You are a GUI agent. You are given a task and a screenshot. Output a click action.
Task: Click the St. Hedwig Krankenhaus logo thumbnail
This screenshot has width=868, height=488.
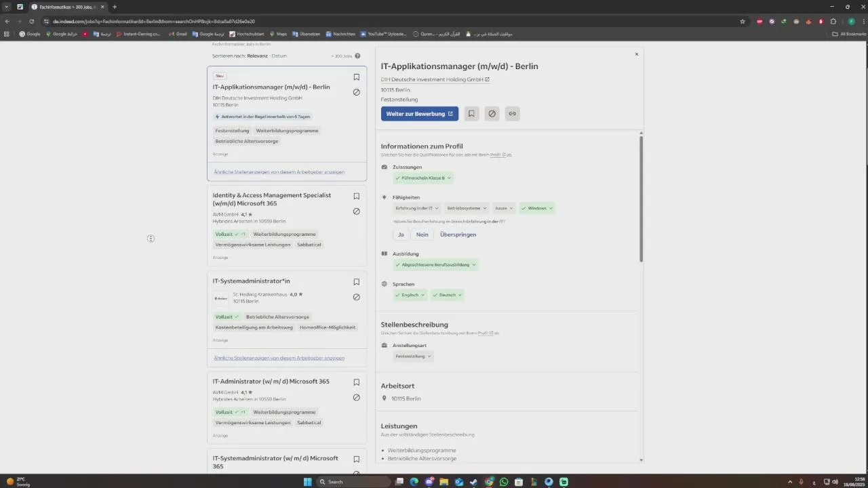[221, 298]
